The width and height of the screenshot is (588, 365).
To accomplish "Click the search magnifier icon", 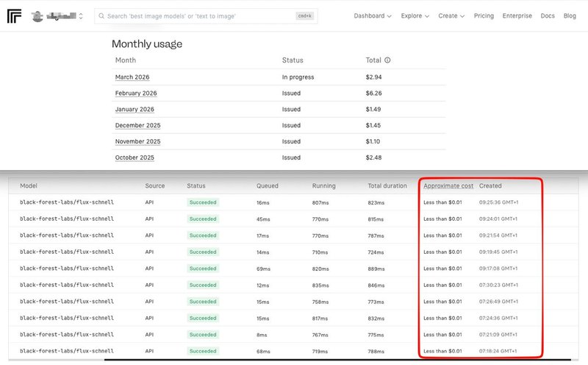I will click(x=101, y=16).
